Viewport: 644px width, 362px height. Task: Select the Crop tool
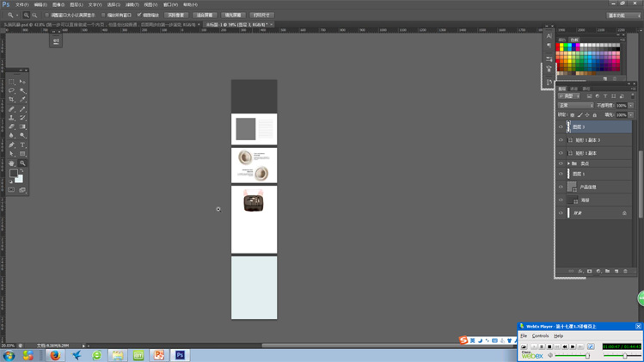[12, 100]
